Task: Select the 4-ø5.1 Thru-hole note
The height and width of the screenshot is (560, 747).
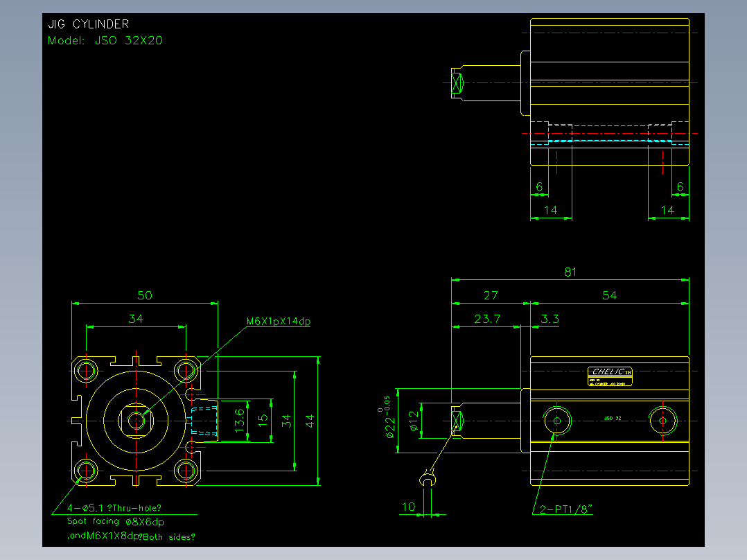Action: 114,508
